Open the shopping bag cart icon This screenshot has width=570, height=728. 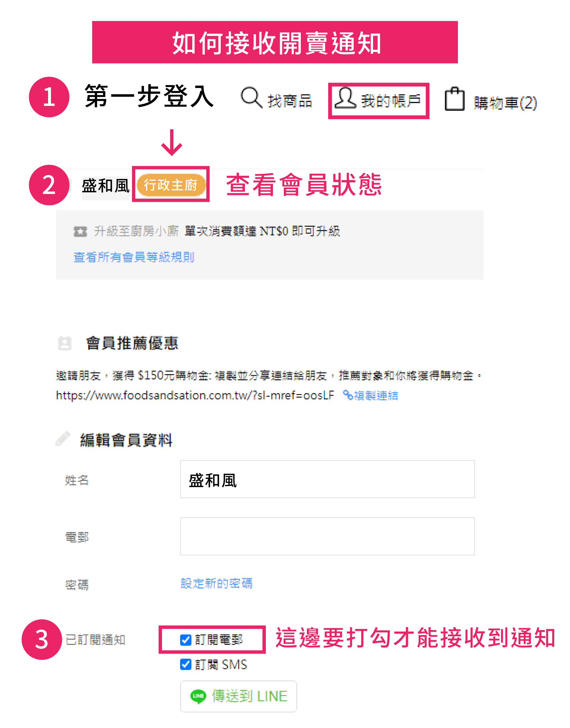click(x=454, y=99)
